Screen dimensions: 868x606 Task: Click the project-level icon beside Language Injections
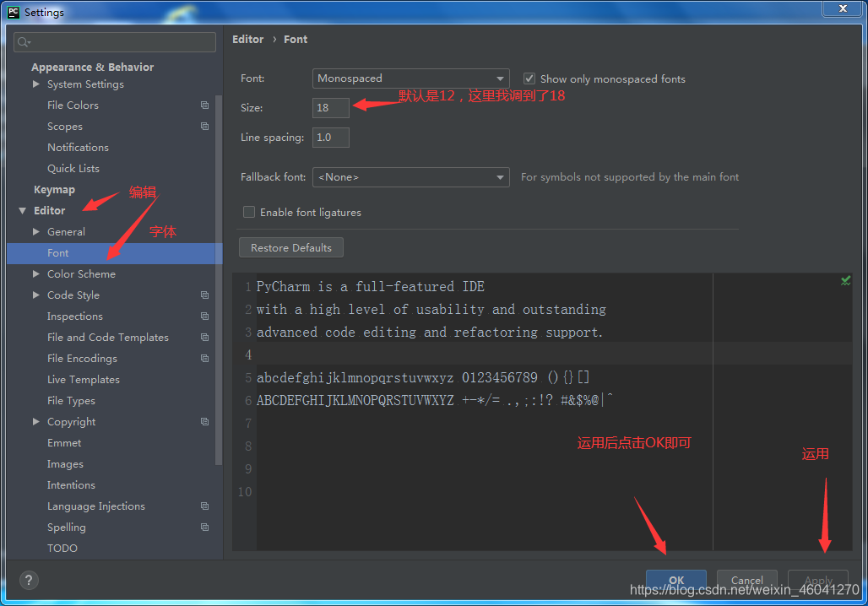tap(205, 506)
